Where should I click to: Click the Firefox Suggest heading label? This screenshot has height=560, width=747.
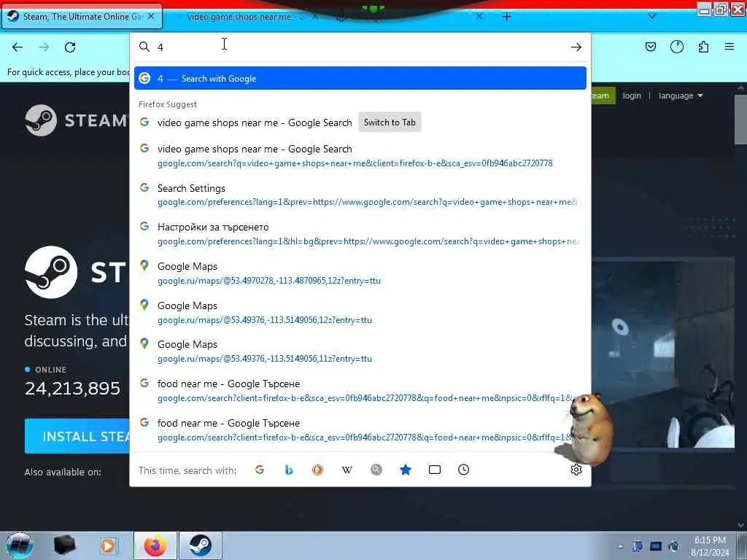click(x=168, y=104)
